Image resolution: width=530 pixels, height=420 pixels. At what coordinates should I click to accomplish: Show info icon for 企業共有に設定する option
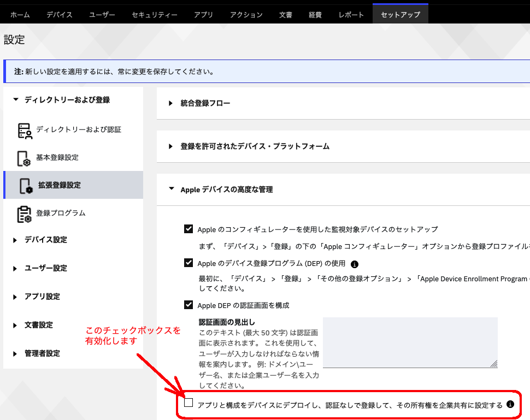point(510,404)
